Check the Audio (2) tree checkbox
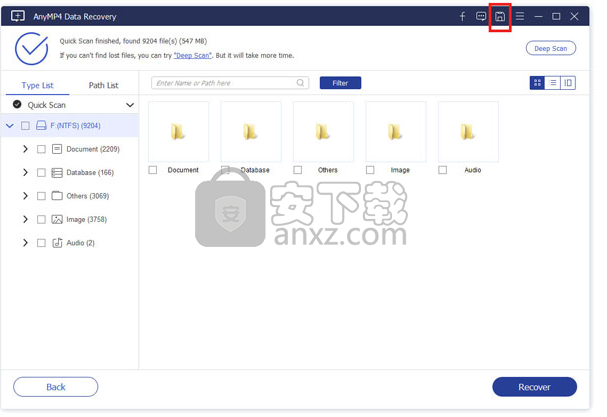 pyautogui.click(x=41, y=243)
